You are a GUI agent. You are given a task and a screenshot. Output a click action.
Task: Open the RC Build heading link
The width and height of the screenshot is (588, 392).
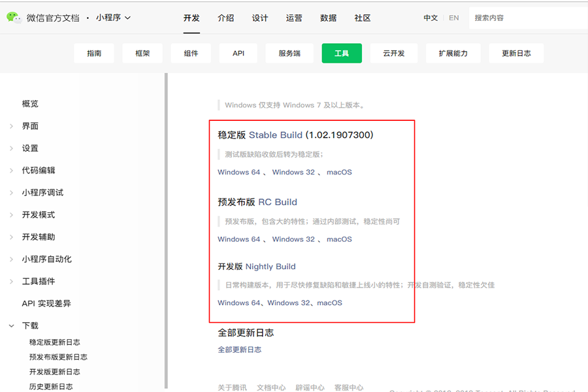point(278,202)
